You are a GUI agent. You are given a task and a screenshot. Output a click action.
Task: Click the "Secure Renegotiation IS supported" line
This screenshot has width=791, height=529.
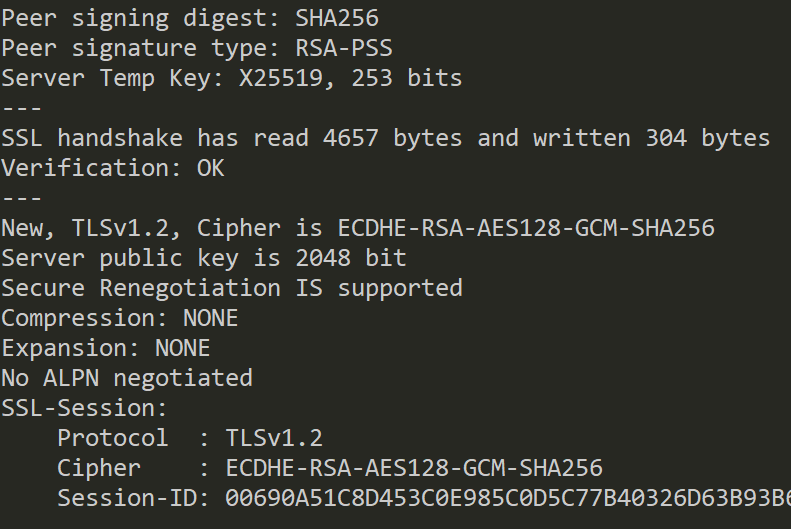(x=231, y=288)
